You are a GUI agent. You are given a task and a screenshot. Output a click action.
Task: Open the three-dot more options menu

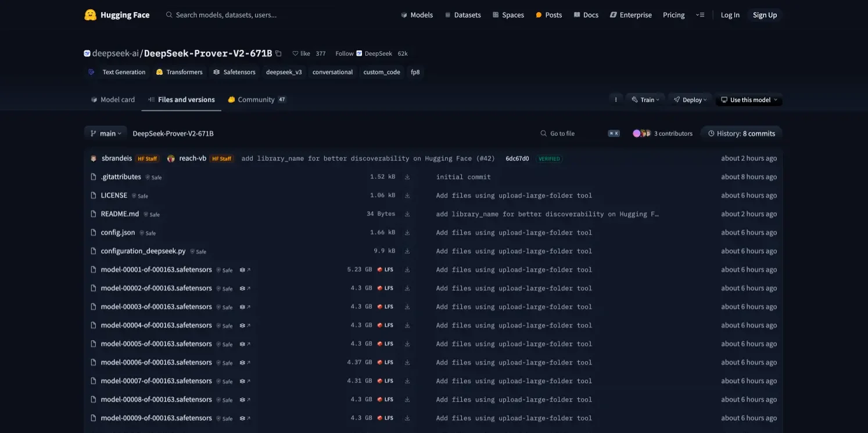[x=616, y=100]
